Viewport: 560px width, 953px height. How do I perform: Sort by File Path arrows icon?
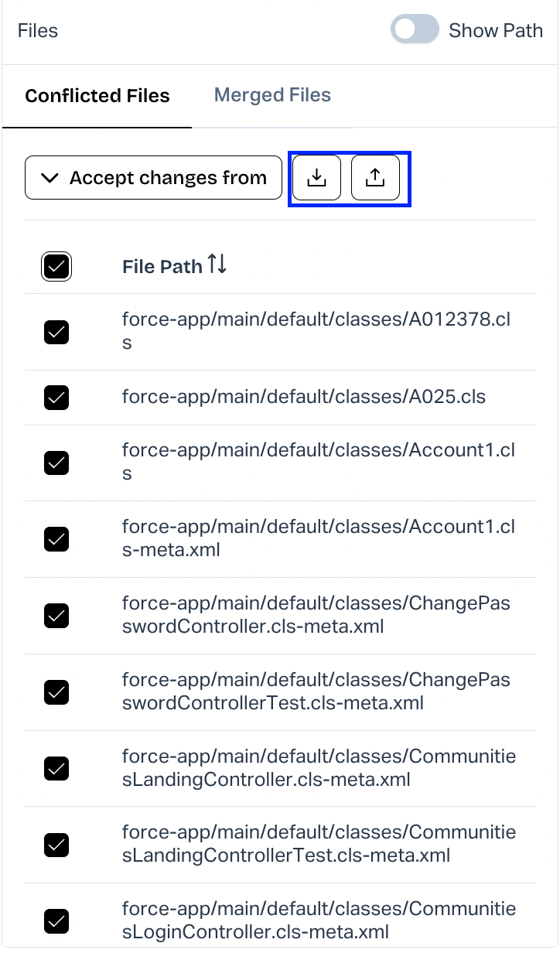pyautogui.click(x=217, y=265)
